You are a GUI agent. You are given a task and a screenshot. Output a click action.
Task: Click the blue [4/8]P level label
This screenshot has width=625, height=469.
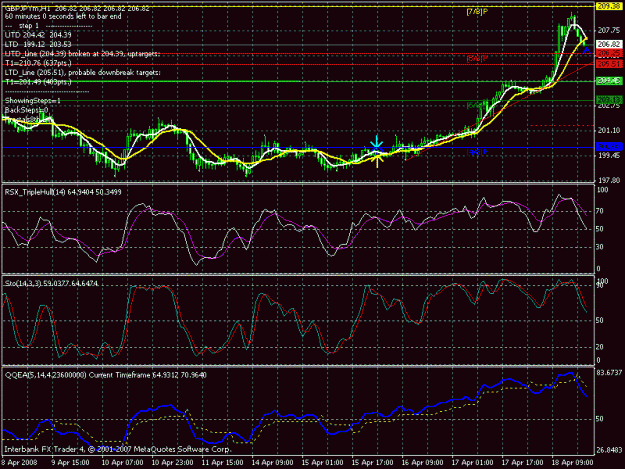[477, 152]
